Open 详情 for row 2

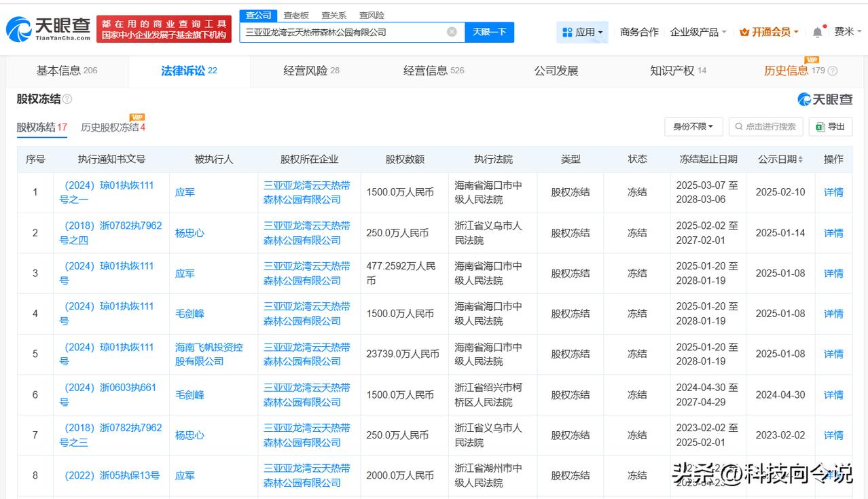tap(833, 233)
